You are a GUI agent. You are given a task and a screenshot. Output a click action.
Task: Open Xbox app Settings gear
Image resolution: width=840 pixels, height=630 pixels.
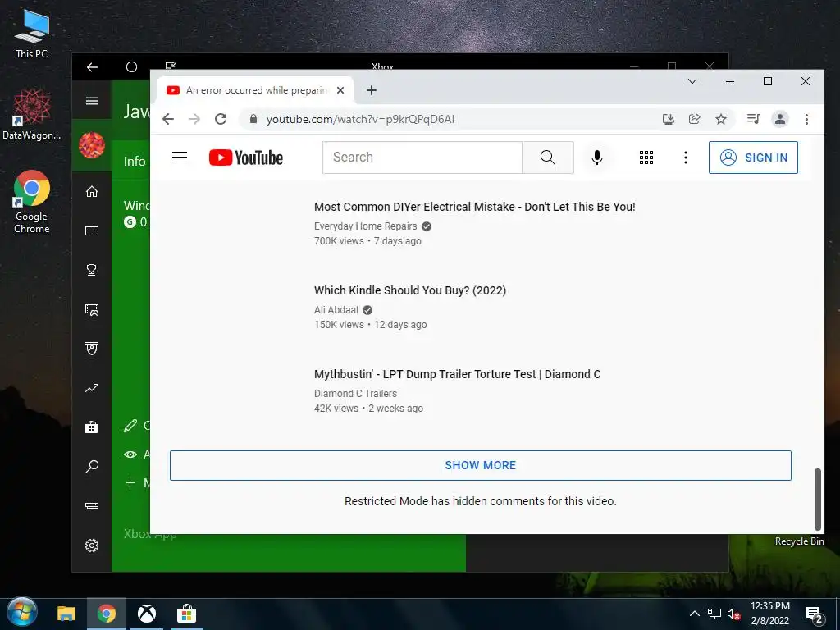pyautogui.click(x=92, y=546)
